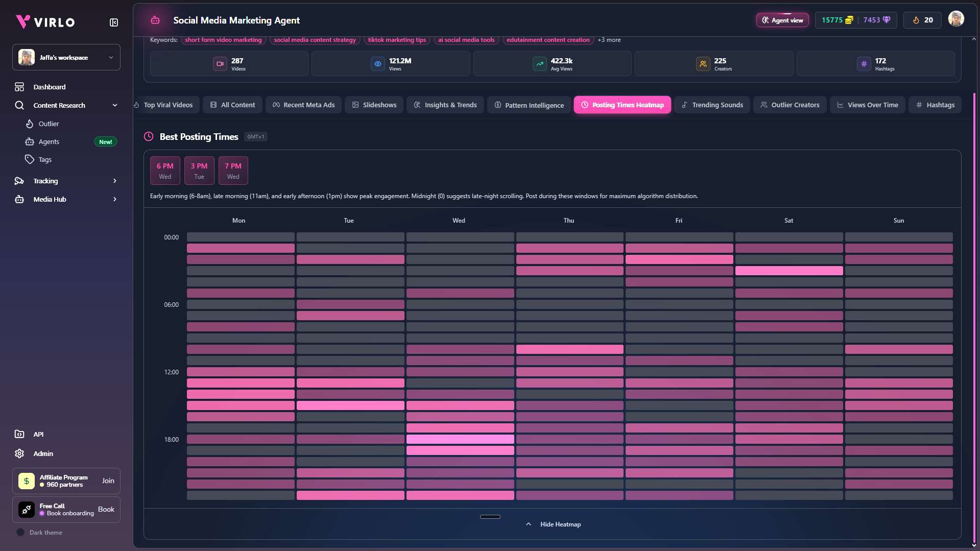
Task: Click the Affiliate Program dollar icon
Action: (x=27, y=481)
